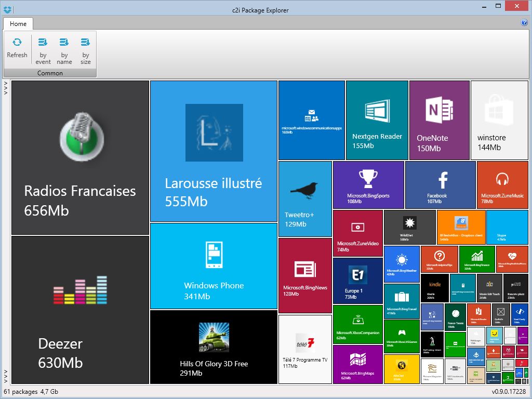This screenshot has height=399, width=532.
Task: Click the yellow smiley face tile
Action: point(495,336)
